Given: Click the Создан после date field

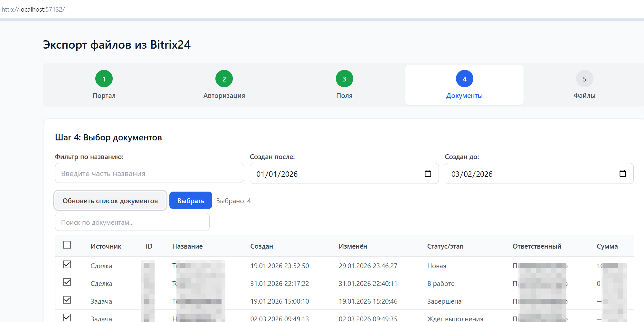Looking at the screenshot, I should click(x=335, y=174).
